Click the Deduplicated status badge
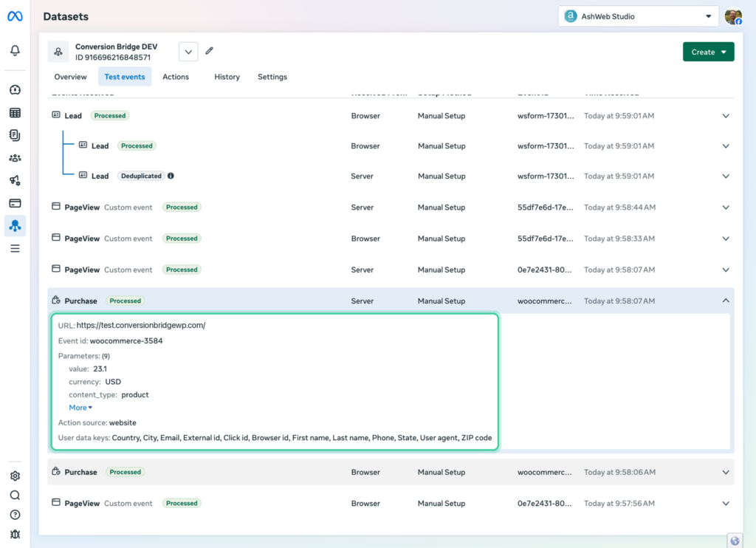 [x=141, y=176]
